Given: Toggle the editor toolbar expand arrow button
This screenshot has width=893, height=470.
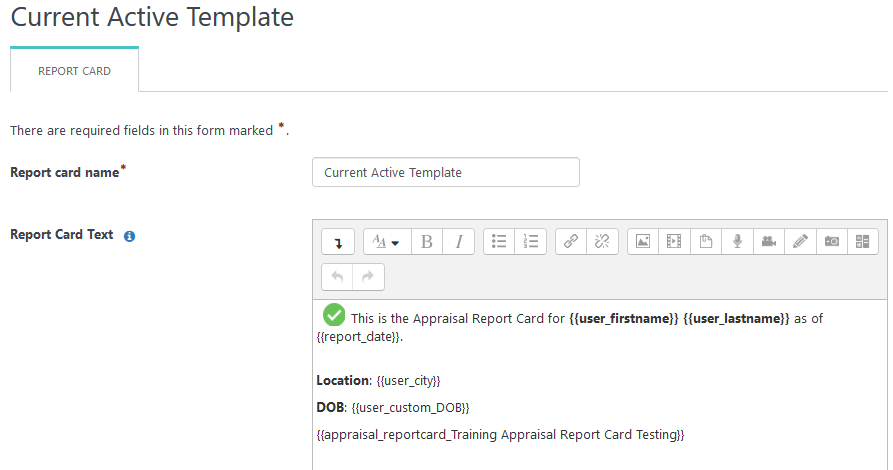Looking at the screenshot, I should pos(338,242).
